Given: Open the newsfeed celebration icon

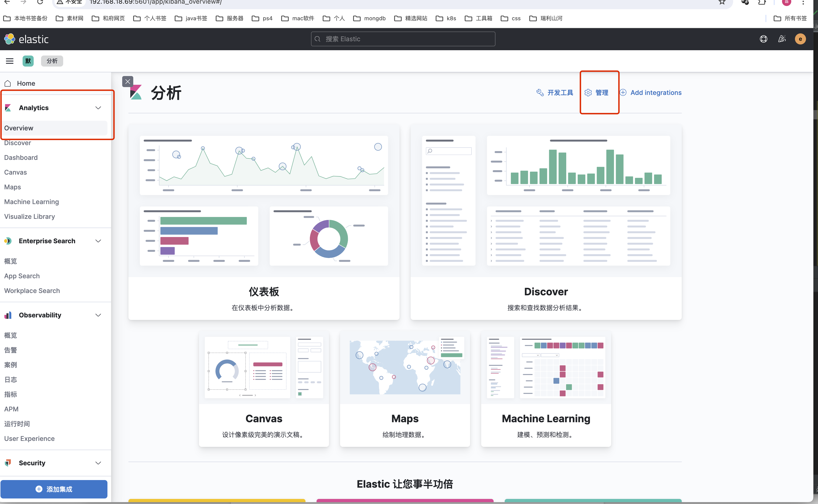Looking at the screenshot, I should (x=782, y=39).
